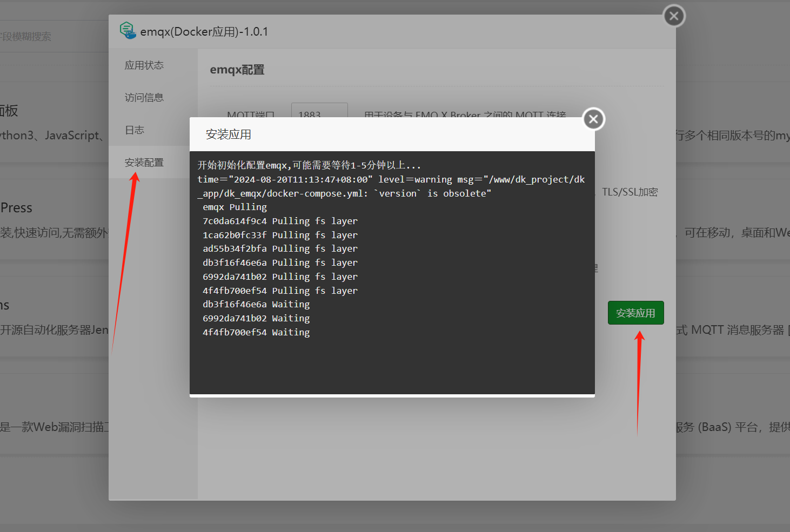The image size is (790, 532).
Task: Close the 安装应用 log dialog
Action: click(x=593, y=119)
